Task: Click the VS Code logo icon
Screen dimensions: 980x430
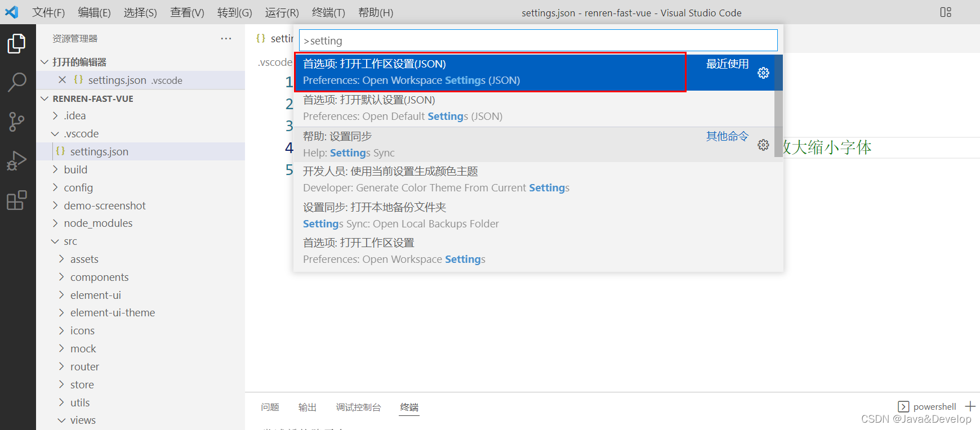Action: coord(12,12)
